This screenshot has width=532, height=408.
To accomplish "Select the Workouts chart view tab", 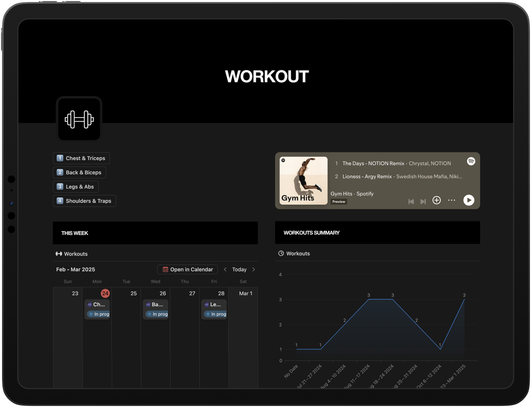I will (x=294, y=254).
